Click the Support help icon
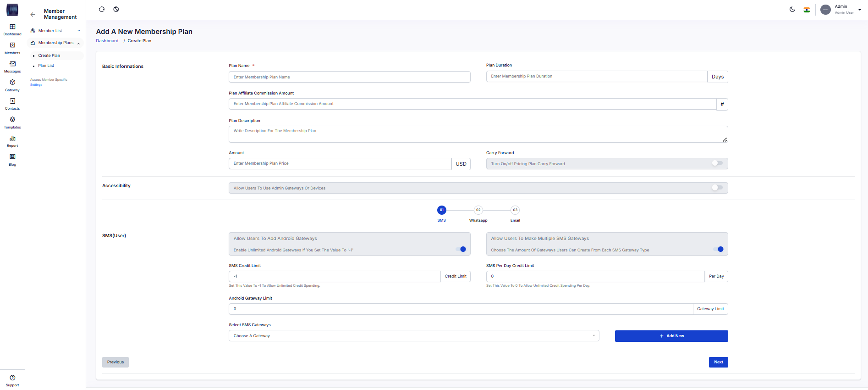868x390 pixels. [x=12, y=378]
